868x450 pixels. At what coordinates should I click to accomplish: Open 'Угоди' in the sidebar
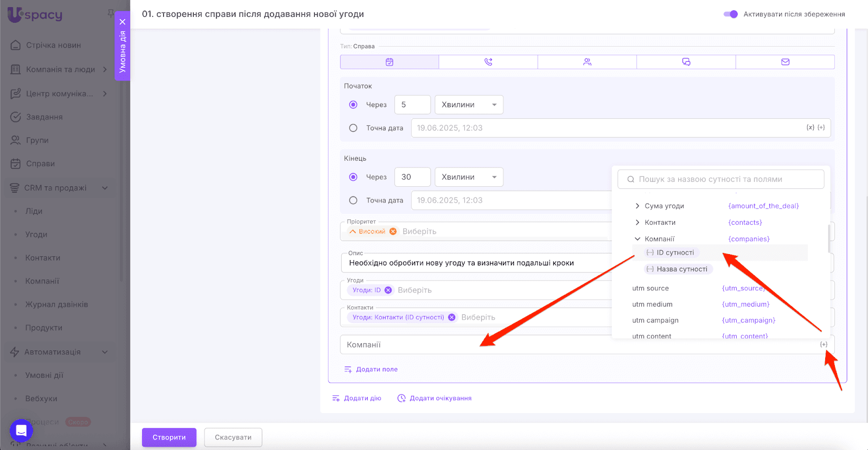(36, 234)
